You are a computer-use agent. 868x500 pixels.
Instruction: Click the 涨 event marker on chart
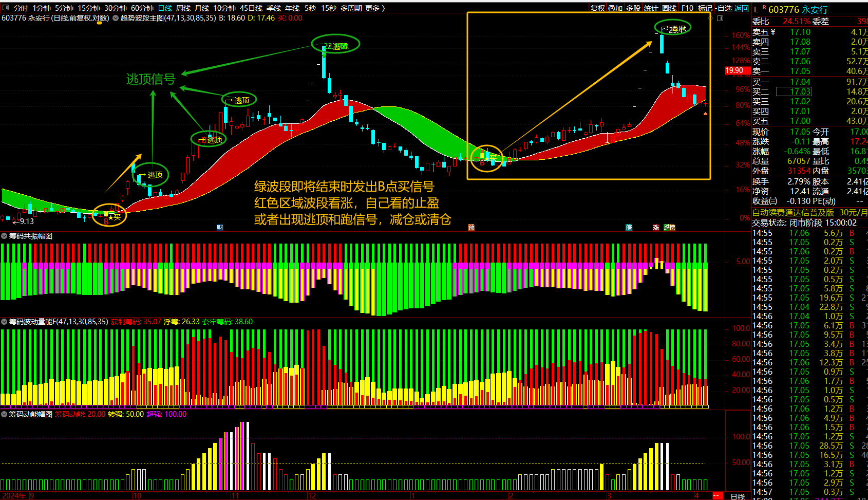(x=656, y=227)
